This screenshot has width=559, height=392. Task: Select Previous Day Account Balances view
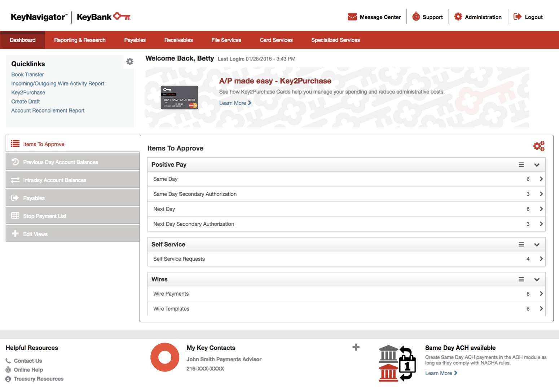click(72, 162)
